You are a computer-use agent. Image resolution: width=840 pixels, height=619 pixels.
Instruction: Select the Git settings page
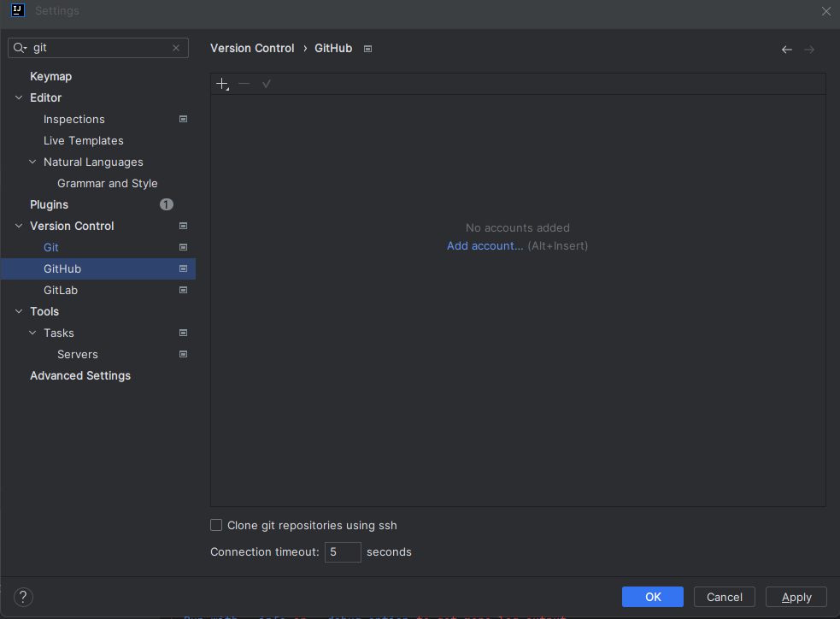pos(98,248)
